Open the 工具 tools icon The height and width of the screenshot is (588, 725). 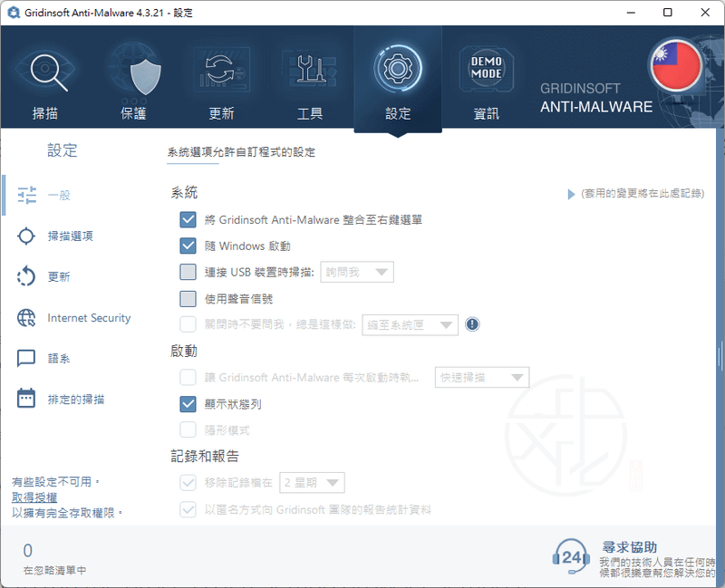[310, 70]
